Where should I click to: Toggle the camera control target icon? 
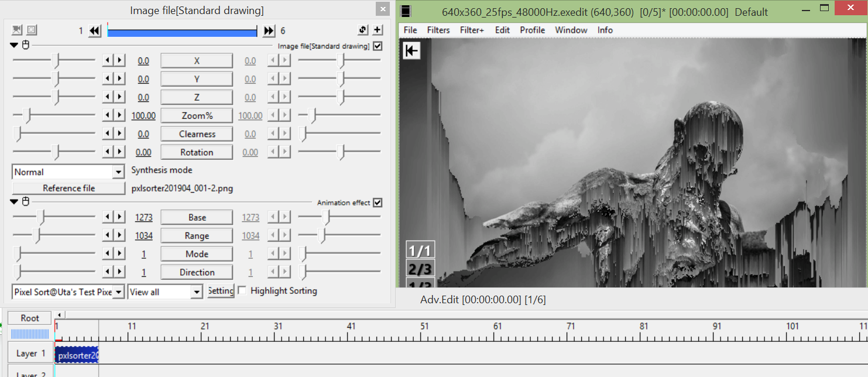tap(17, 30)
